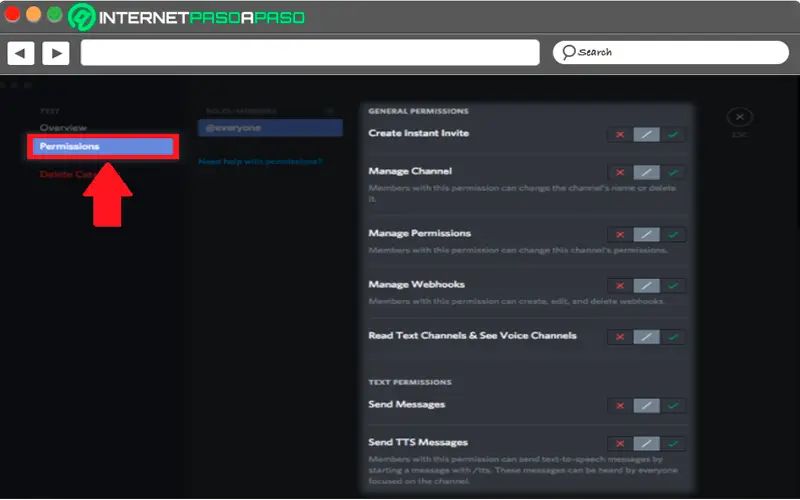Deny Create Instant Invite with the red X
Image resolution: width=800 pixels, height=500 pixels.
click(620, 135)
